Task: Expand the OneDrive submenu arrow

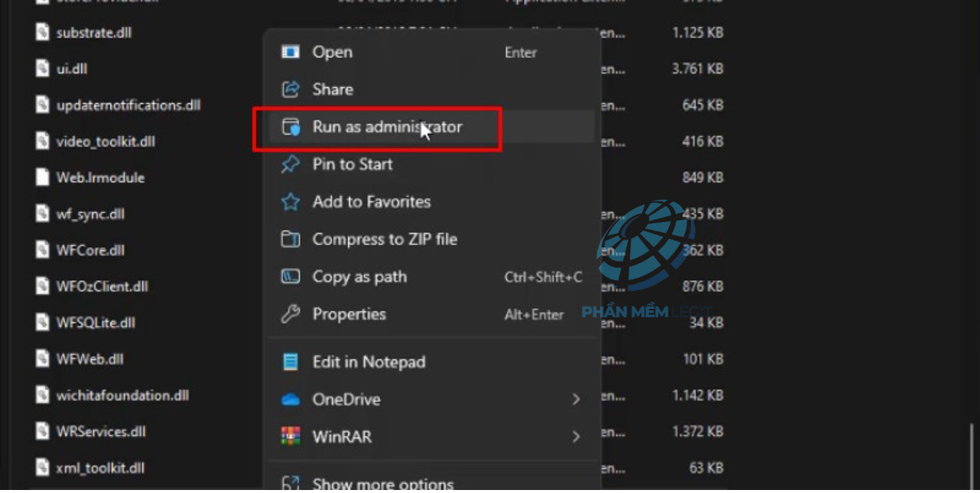Action: (576, 399)
